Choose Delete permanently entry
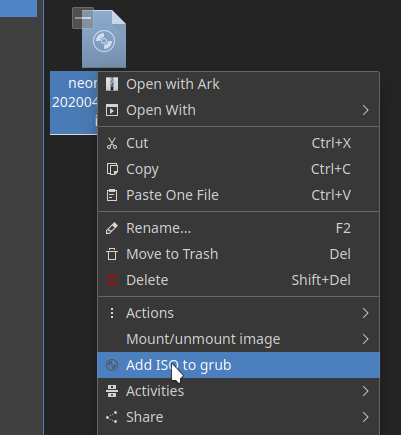 pyautogui.click(x=238, y=280)
